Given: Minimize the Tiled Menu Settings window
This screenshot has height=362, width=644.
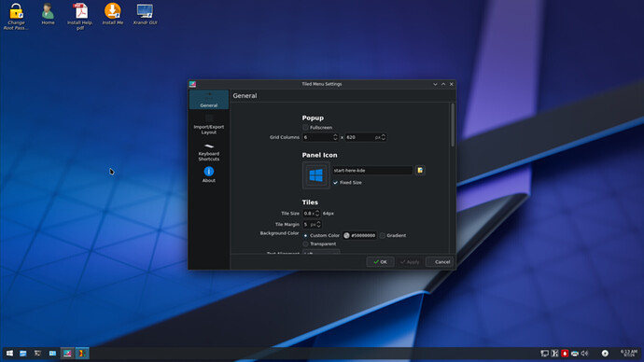Looking at the screenshot, I should [435, 84].
